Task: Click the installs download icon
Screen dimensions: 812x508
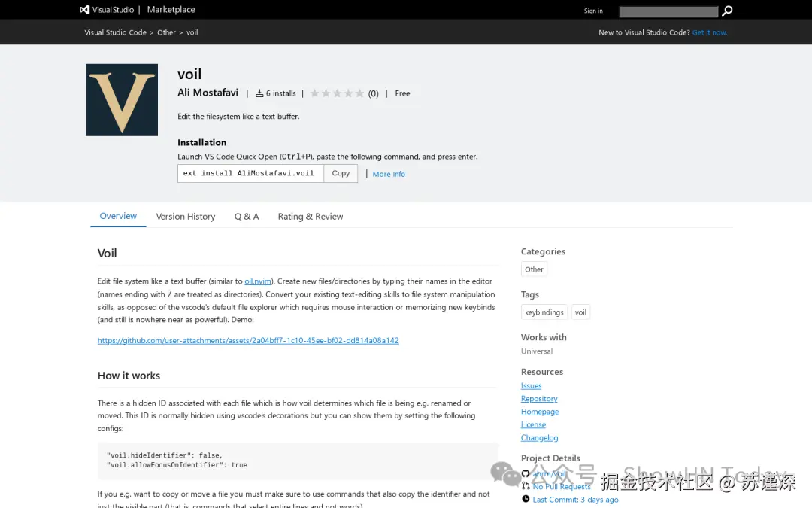Action: pyautogui.click(x=259, y=93)
